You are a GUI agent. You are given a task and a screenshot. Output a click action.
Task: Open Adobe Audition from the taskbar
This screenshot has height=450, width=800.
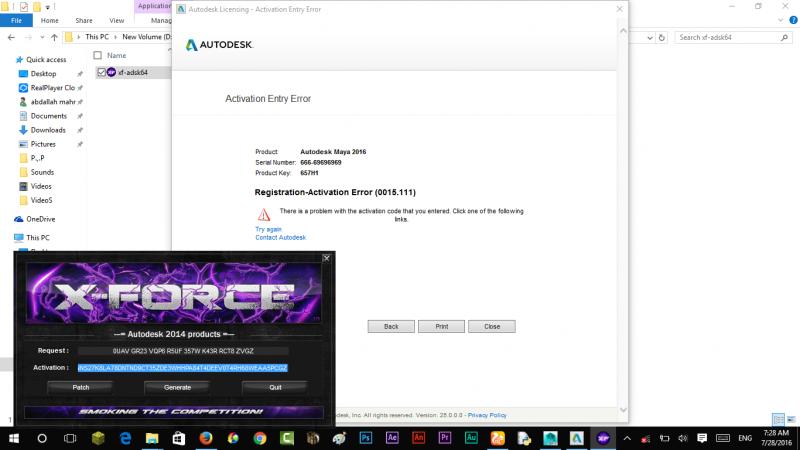(x=471, y=438)
